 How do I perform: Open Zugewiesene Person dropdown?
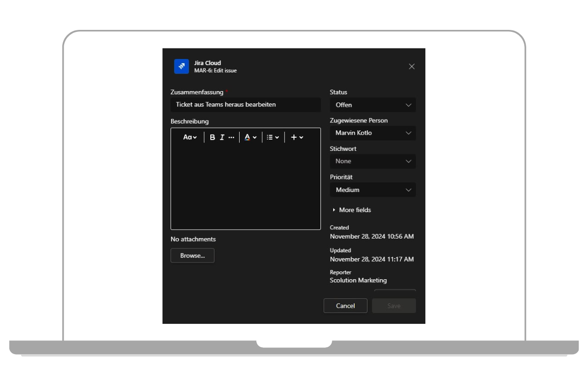(x=373, y=133)
